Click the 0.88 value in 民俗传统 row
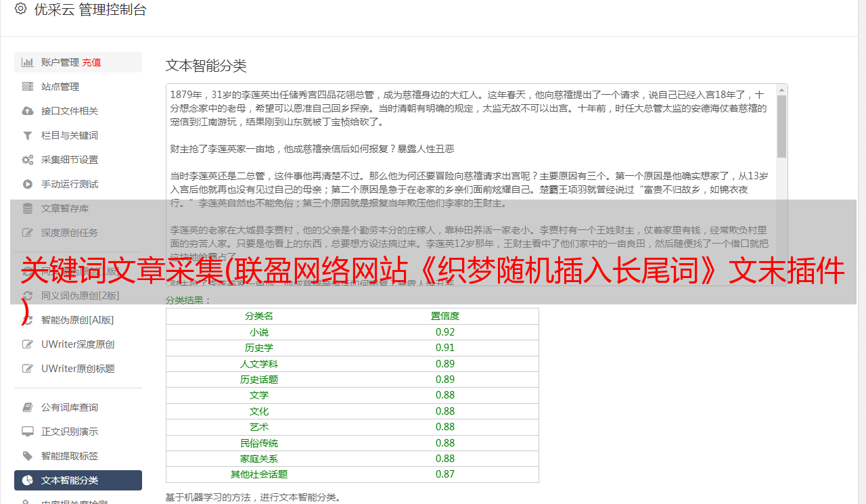866x504 pixels. coord(445,443)
